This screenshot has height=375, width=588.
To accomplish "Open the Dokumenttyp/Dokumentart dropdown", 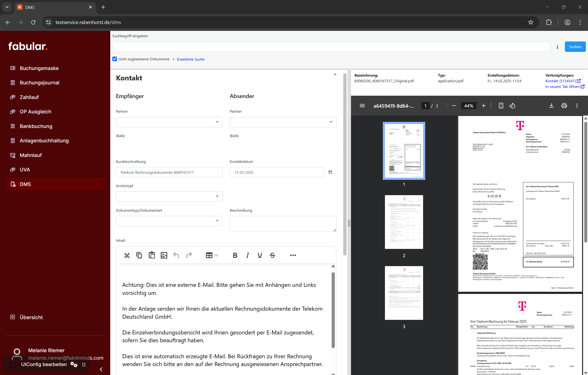I will click(x=169, y=221).
